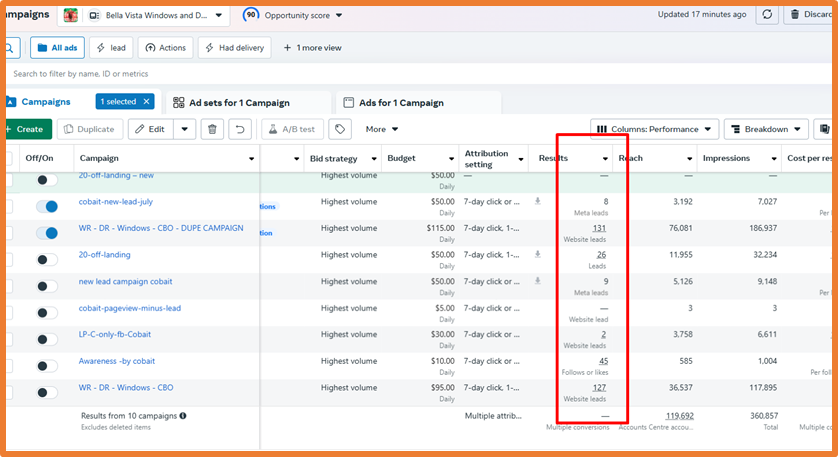
Task: Turn on cobait-pageview-minus-lead campaign
Action: click(x=47, y=313)
